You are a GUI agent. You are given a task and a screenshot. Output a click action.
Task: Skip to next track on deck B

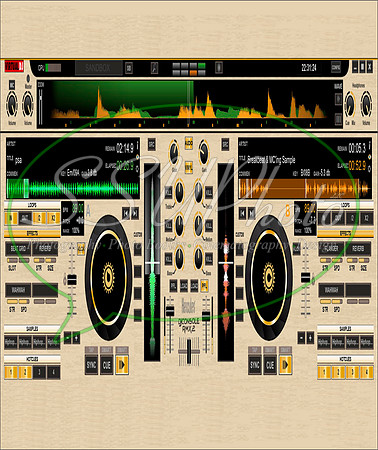click(x=251, y=213)
